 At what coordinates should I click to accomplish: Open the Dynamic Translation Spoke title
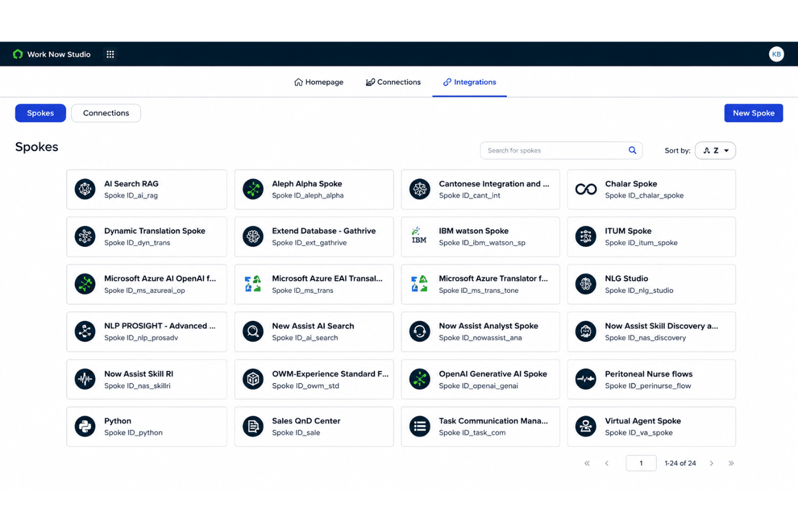tap(154, 231)
